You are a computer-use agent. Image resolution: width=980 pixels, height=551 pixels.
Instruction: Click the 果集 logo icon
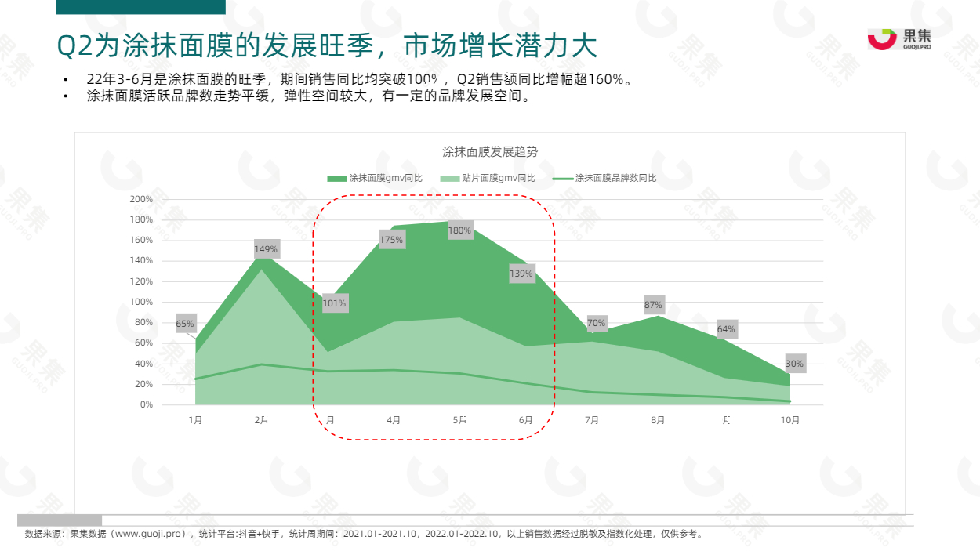click(x=882, y=39)
